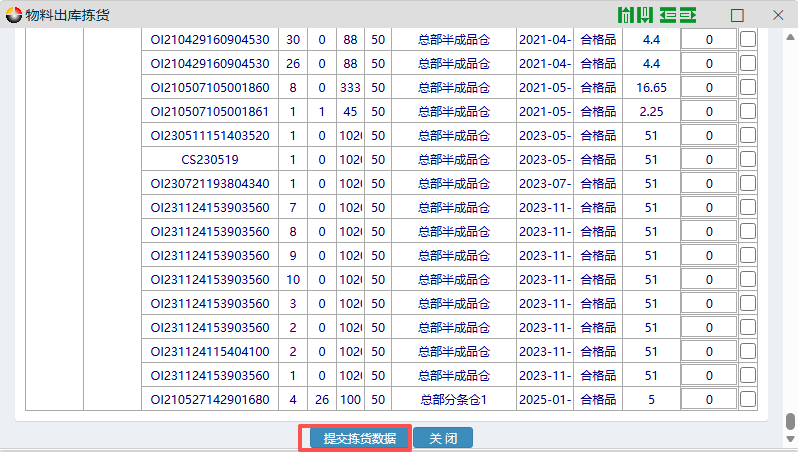
Task: Click the green left-arrow icon in title bar
Action: [x=667, y=15]
